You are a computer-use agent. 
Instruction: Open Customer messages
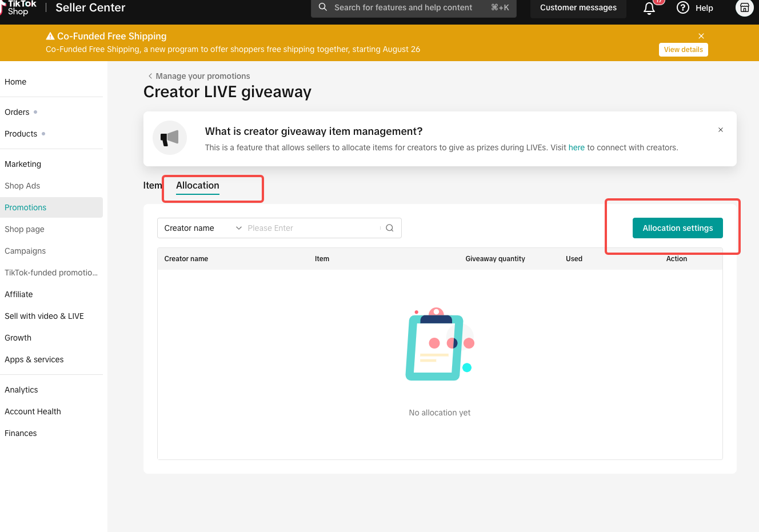click(578, 8)
